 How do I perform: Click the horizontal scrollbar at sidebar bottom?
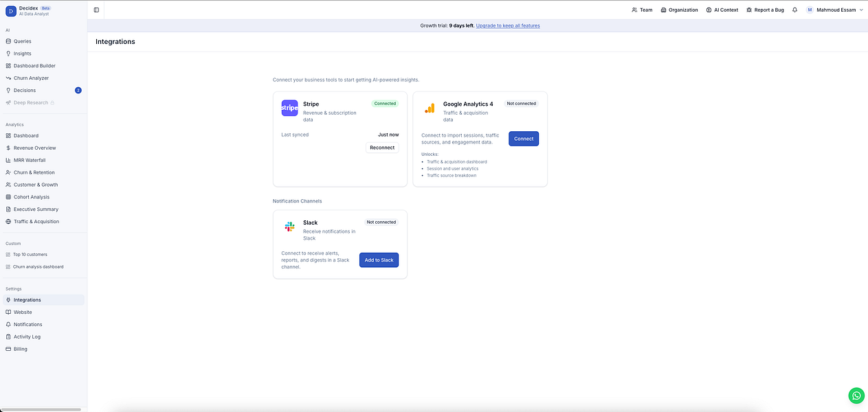[x=41, y=409]
